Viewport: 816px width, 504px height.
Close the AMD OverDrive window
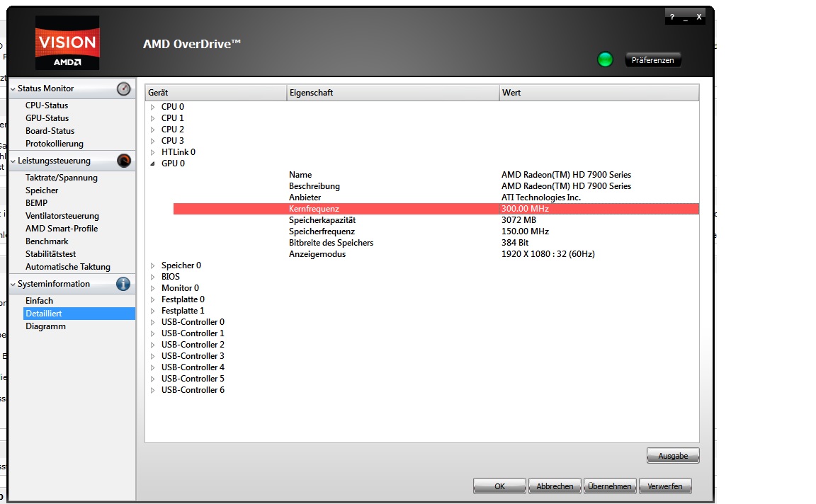(x=699, y=17)
